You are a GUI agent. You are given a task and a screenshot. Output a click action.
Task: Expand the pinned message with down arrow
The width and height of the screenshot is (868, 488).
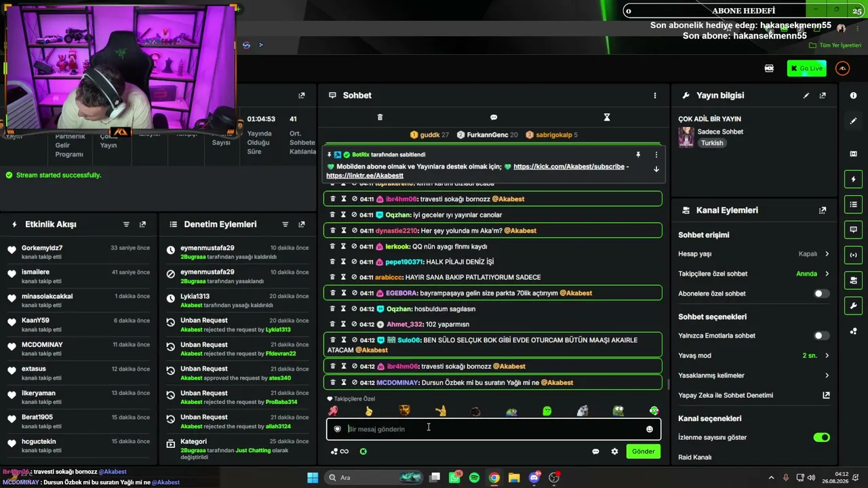pos(656,169)
